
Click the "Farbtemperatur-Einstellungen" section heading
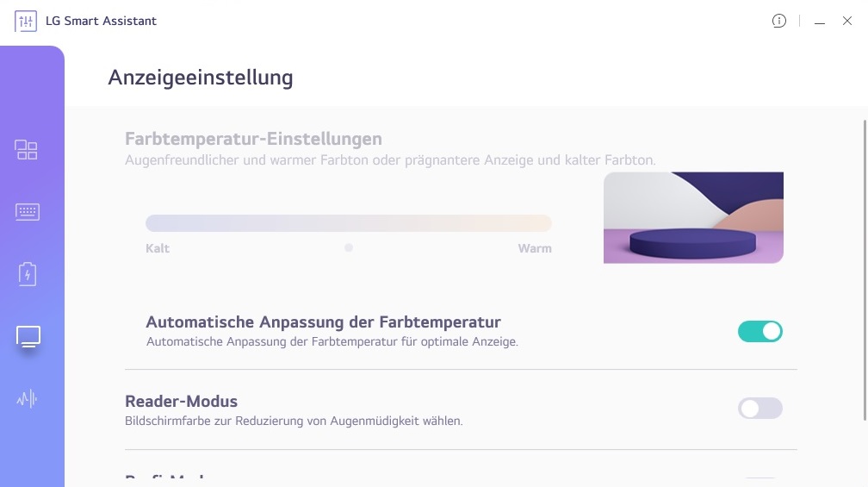click(253, 139)
